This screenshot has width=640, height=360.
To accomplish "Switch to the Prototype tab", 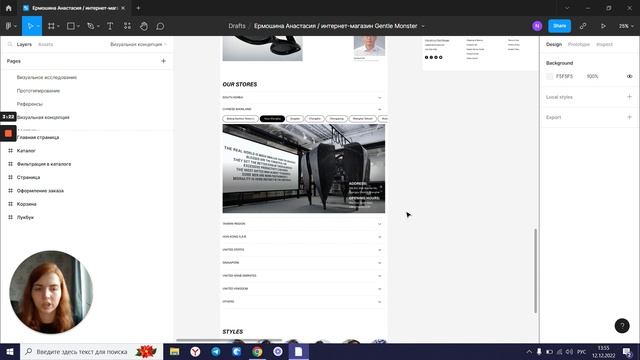I will [x=579, y=44].
